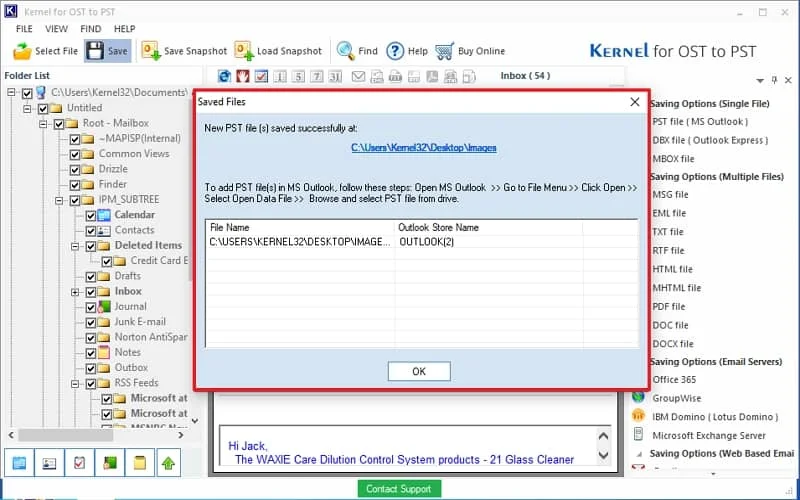Open the yellow notes bottom icon
Screen dimensions: 800x500
pos(139,463)
